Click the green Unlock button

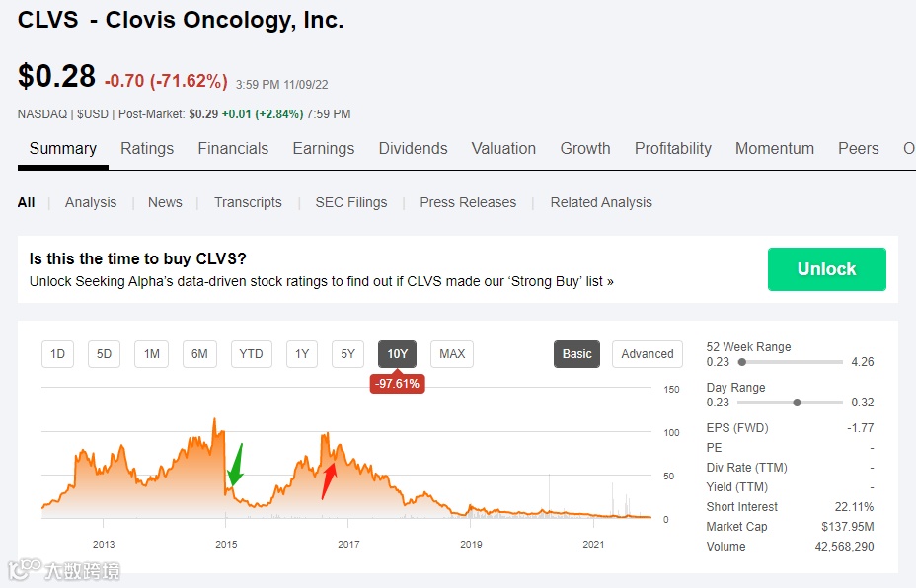click(826, 269)
